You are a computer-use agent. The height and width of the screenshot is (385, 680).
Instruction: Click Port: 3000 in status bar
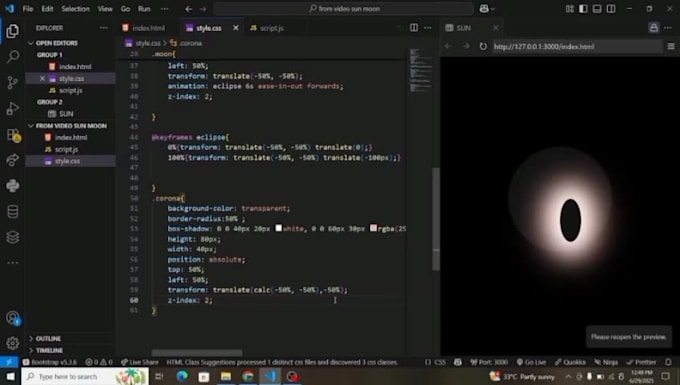tap(489, 362)
